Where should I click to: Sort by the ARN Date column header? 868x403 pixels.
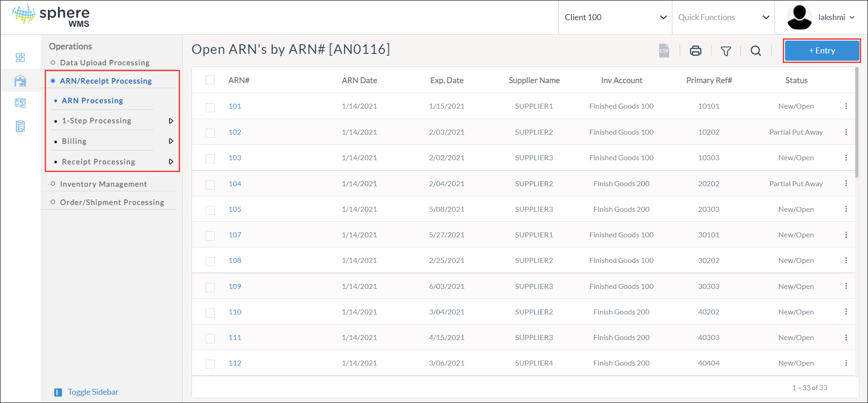pyautogui.click(x=359, y=80)
